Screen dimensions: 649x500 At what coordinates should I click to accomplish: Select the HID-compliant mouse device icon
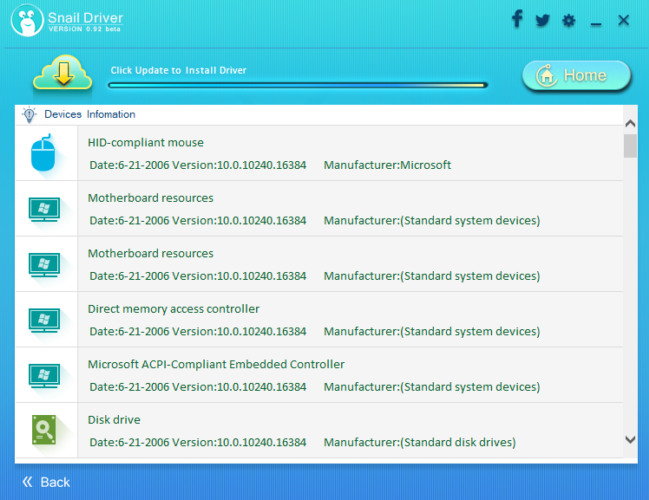tap(44, 153)
